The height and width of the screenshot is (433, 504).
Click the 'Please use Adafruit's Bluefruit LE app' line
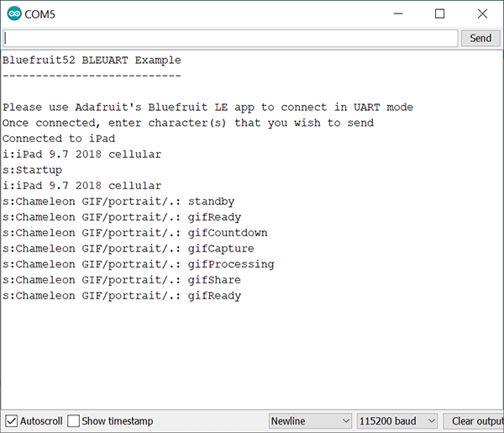[x=208, y=107]
